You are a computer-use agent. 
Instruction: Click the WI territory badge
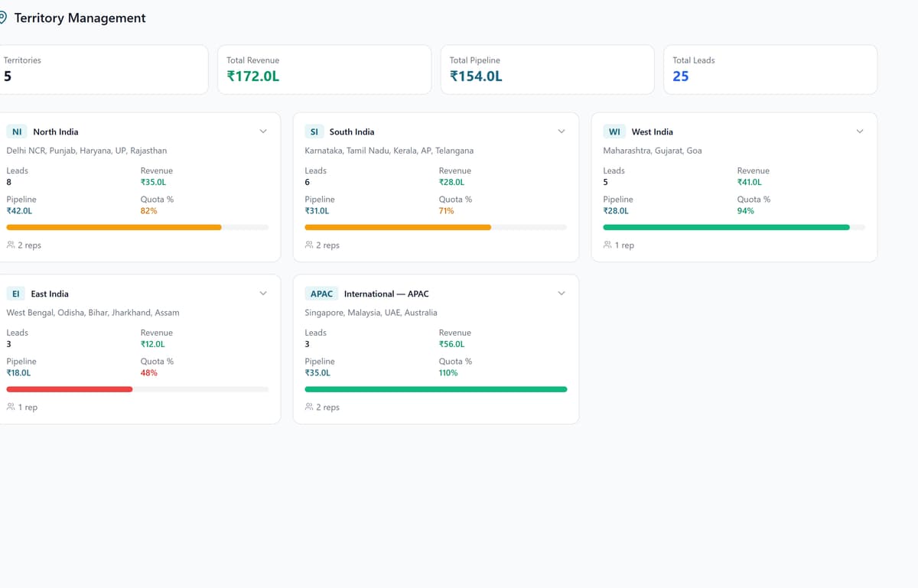click(x=614, y=132)
